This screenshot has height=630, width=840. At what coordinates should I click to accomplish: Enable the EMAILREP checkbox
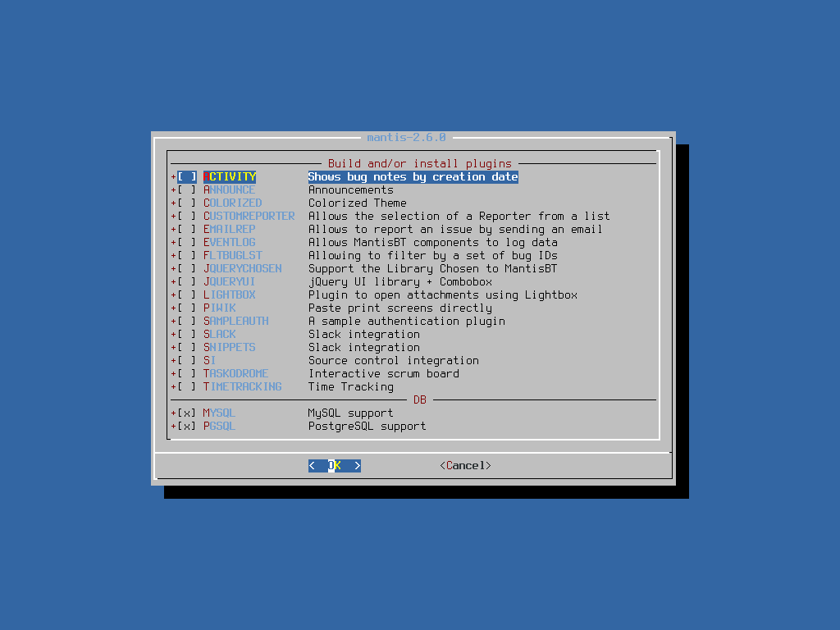pos(187,230)
